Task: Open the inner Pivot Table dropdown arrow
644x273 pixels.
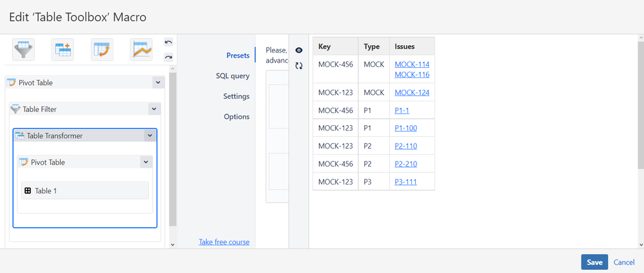Action: click(x=146, y=162)
